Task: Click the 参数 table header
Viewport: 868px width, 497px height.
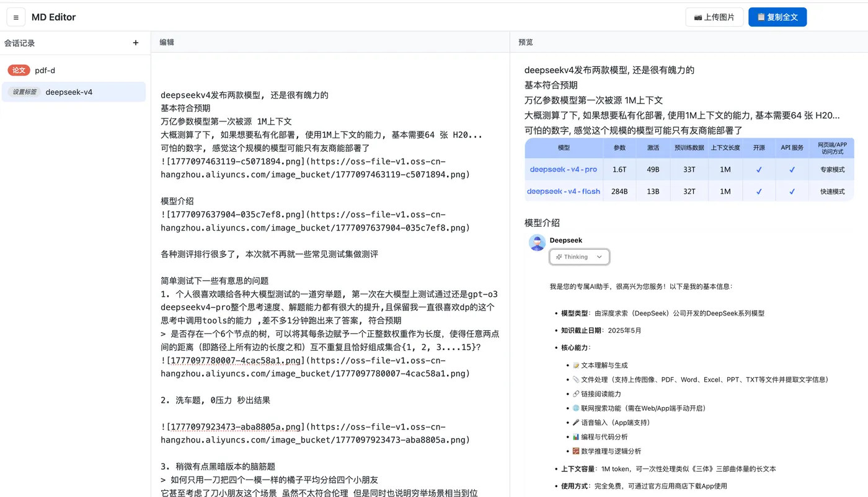Action: click(x=619, y=147)
